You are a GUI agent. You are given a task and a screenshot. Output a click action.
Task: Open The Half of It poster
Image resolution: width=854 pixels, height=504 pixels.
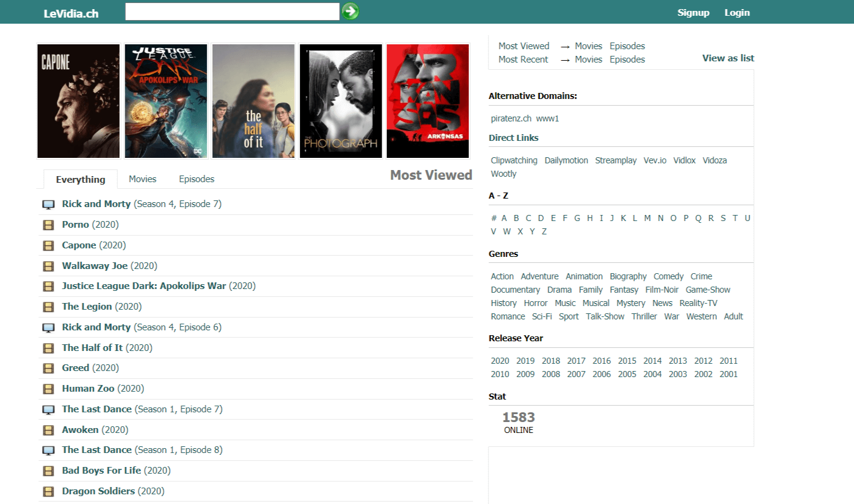tap(253, 101)
